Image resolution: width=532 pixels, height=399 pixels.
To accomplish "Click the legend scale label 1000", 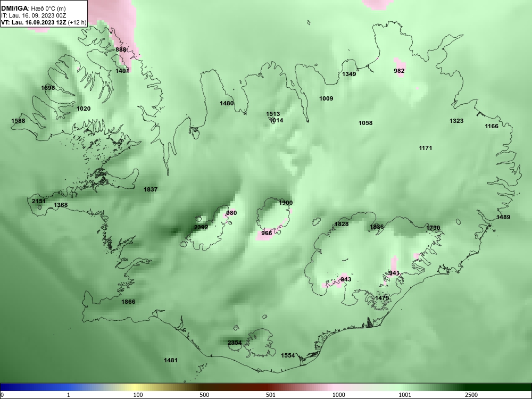I will pos(338,395).
